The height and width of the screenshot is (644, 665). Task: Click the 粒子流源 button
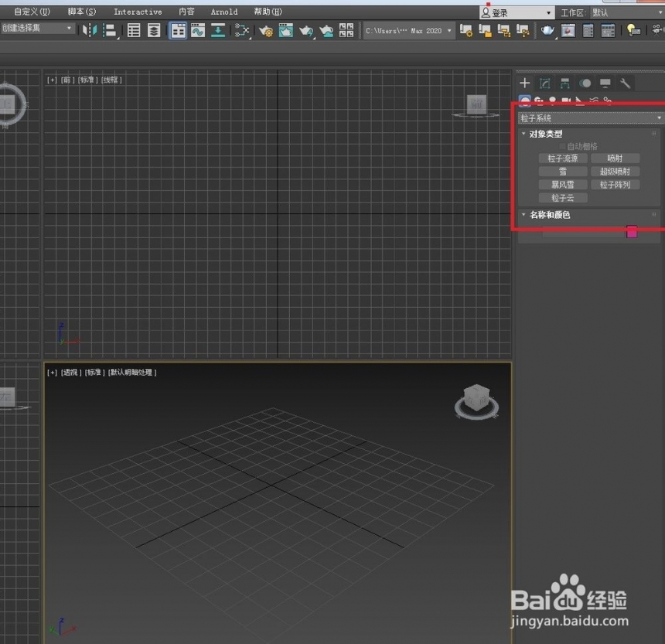[x=563, y=158]
